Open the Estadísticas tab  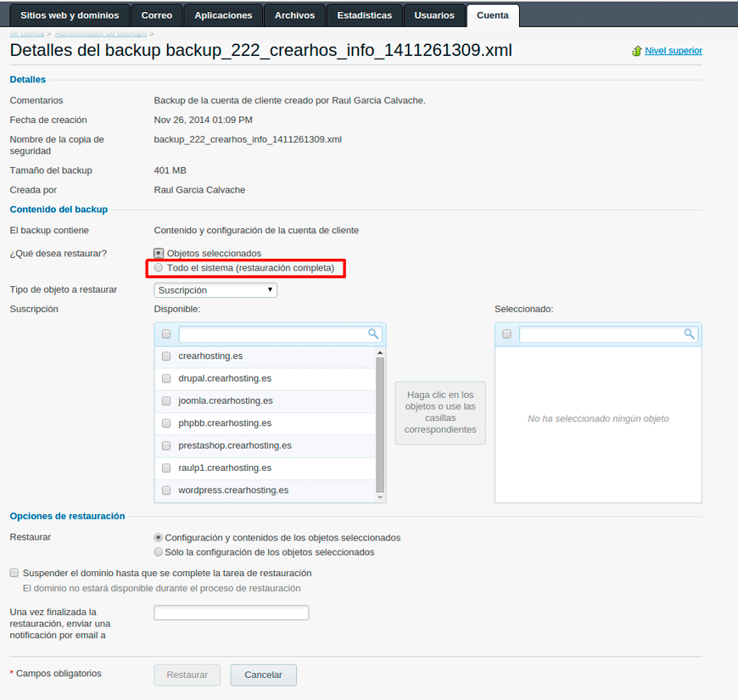click(364, 15)
